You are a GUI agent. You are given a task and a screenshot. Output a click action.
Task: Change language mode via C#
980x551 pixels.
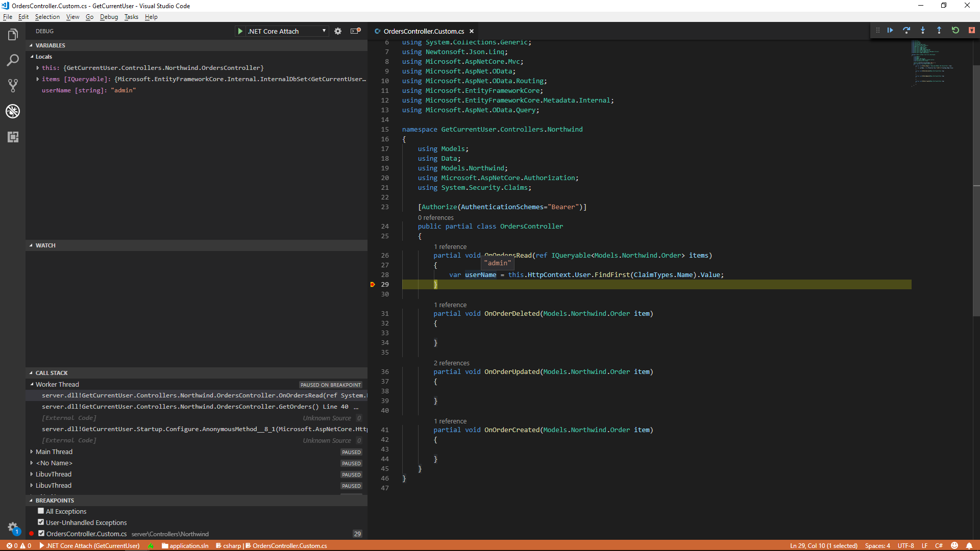(x=939, y=546)
